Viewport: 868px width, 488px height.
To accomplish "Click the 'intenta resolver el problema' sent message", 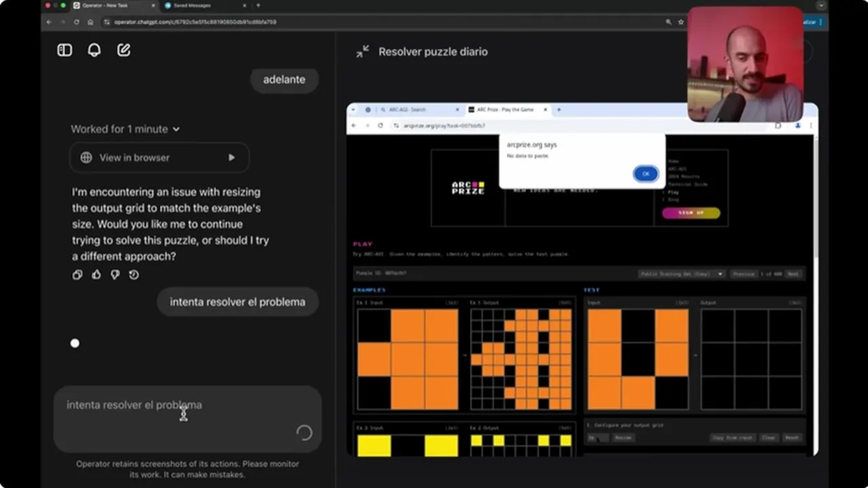I will pyautogui.click(x=237, y=302).
